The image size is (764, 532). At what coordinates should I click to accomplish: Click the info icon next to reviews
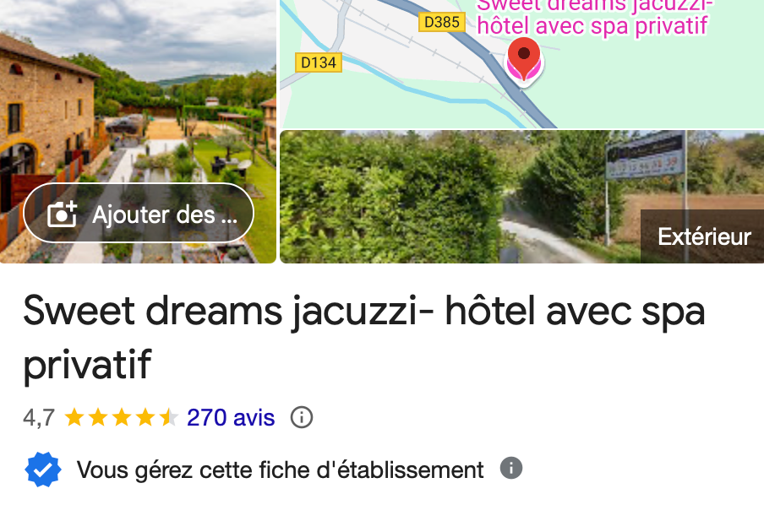point(302,418)
